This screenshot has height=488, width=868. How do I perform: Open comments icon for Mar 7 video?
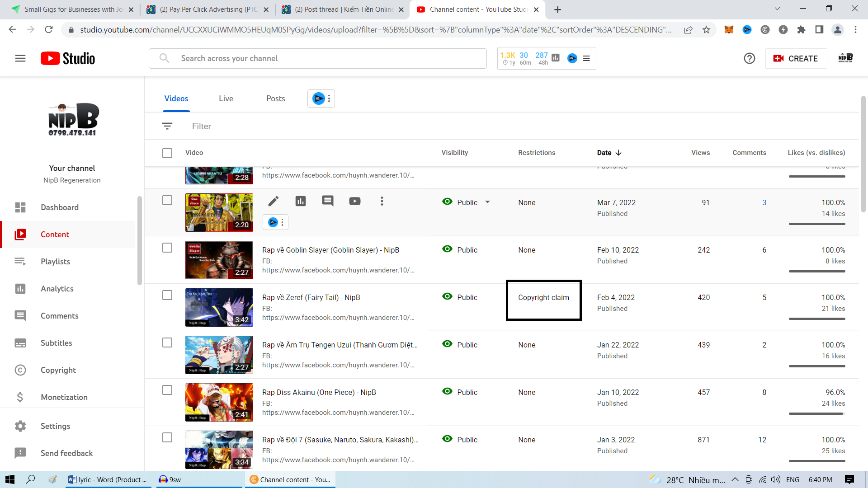pos(328,201)
